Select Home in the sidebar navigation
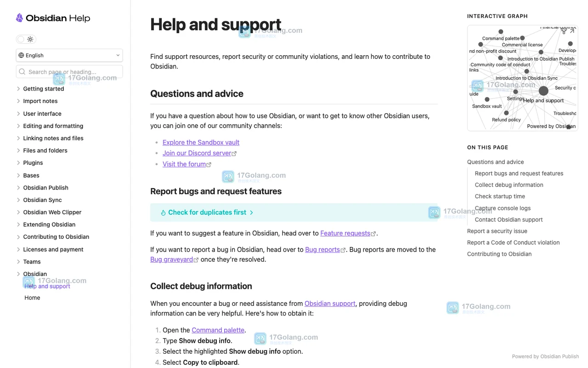This screenshot has height=368, width=588. 32,298
